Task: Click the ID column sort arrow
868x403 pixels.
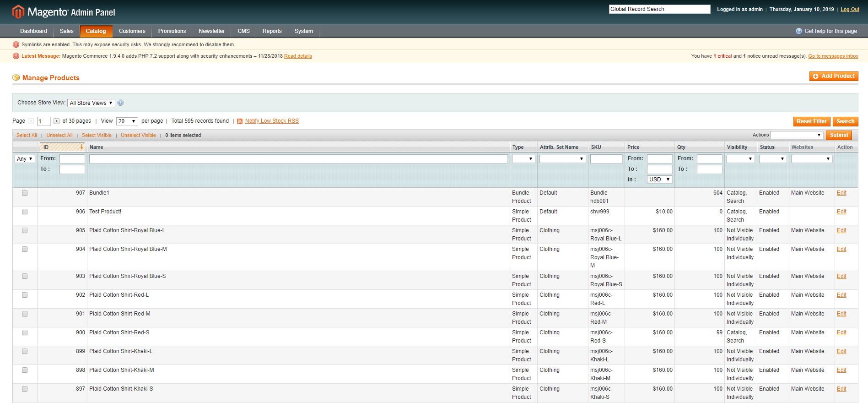Action: 81,147
